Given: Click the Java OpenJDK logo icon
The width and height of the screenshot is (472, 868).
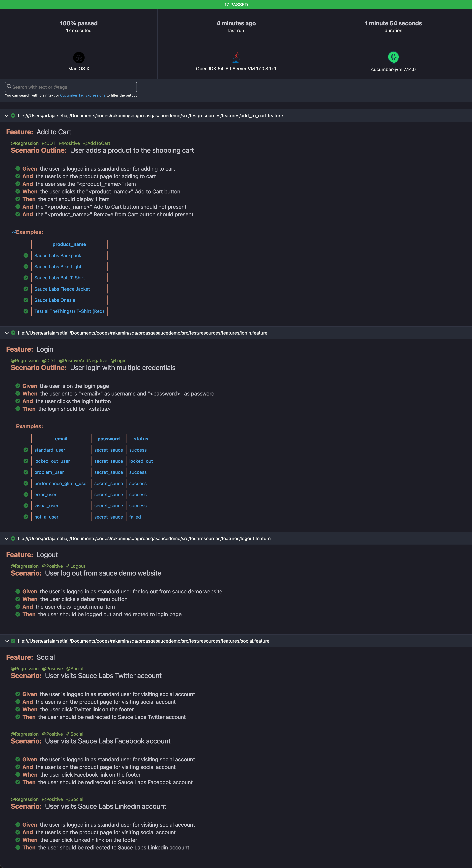Looking at the screenshot, I should click(x=236, y=58).
